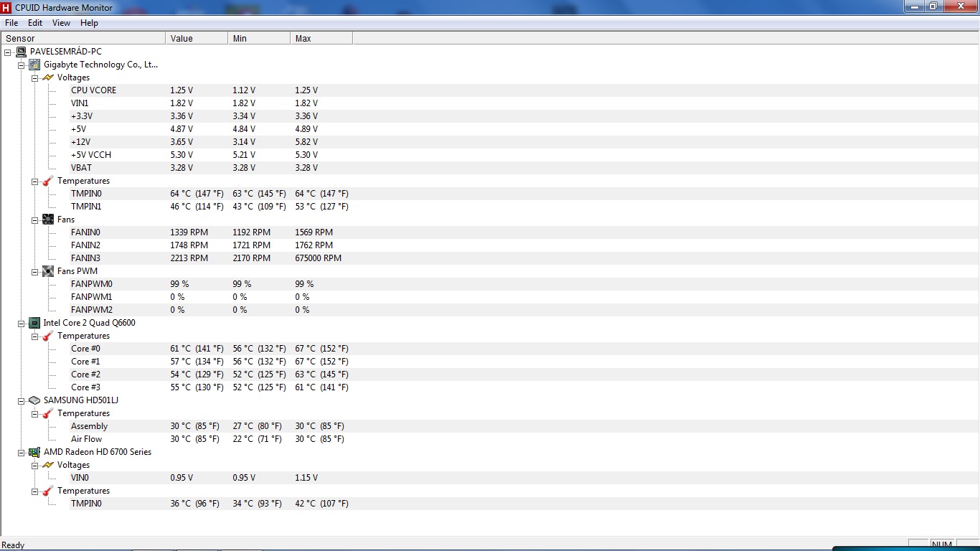Click the computer icon beside PAVELSEMRÁD-PC
Viewport: 980px width, 551px height.
tap(21, 52)
